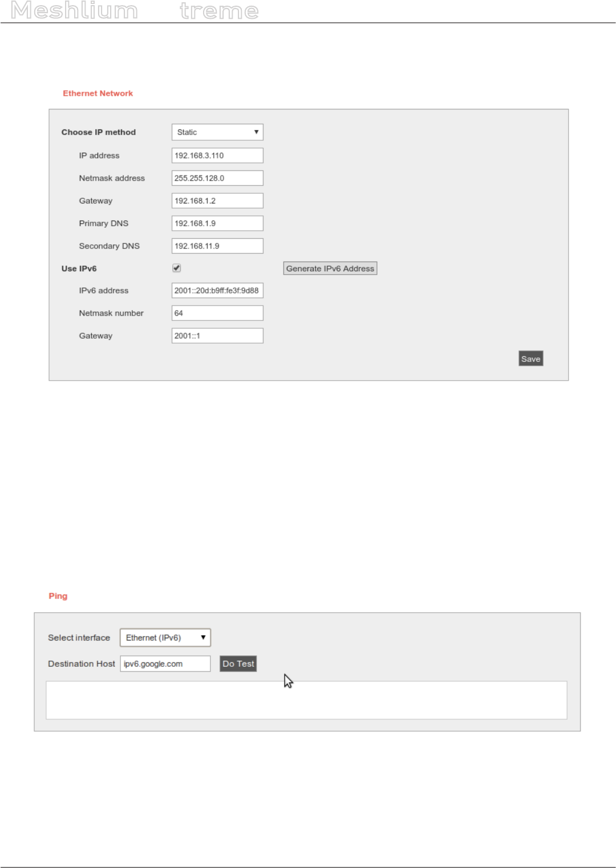
Task: Open the Choose IP method dropdown
Action: 217,132
